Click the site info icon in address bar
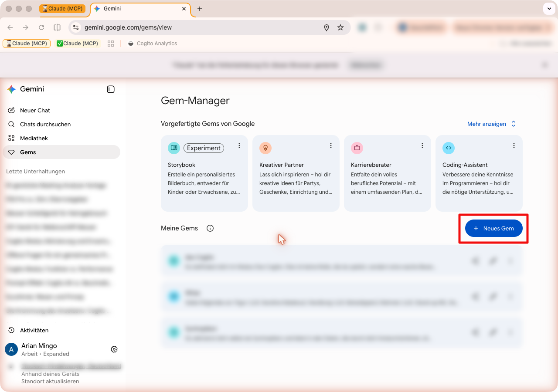 coord(76,27)
